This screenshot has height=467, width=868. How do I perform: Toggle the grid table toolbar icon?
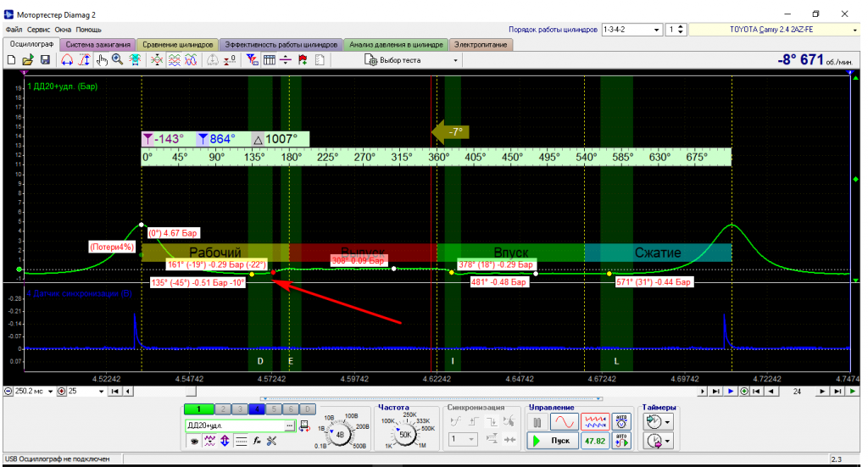(270, 60)
